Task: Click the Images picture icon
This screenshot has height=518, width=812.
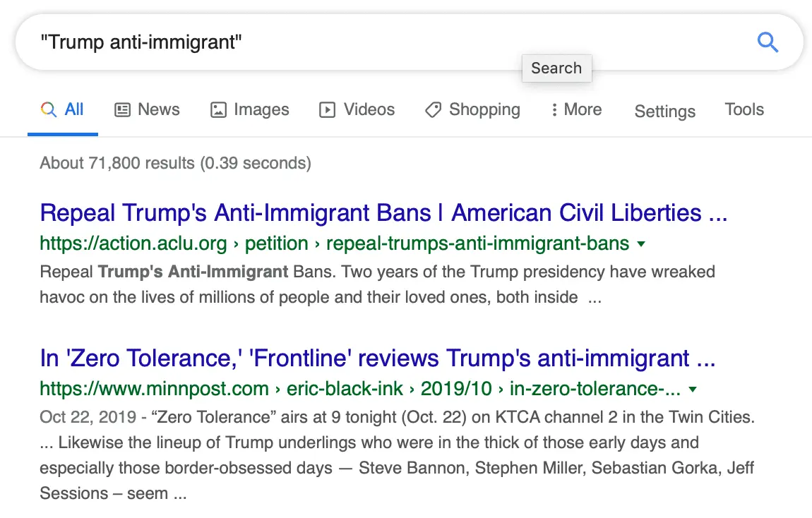Action: 219,110
